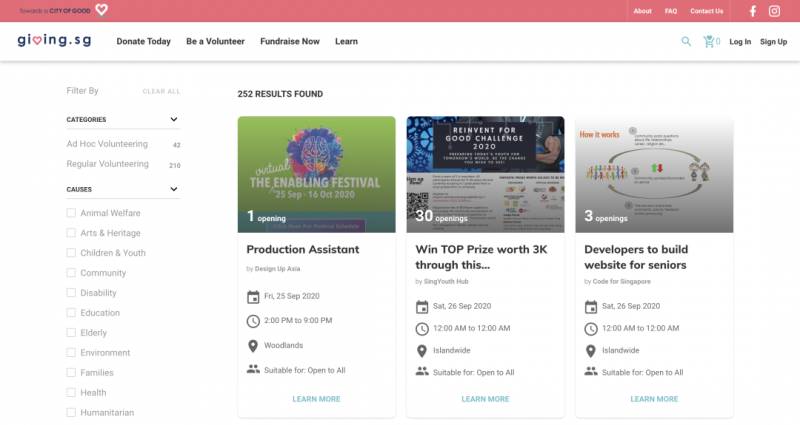Open the Facebook page icon

pyautogui.click(x=753, y=11)
